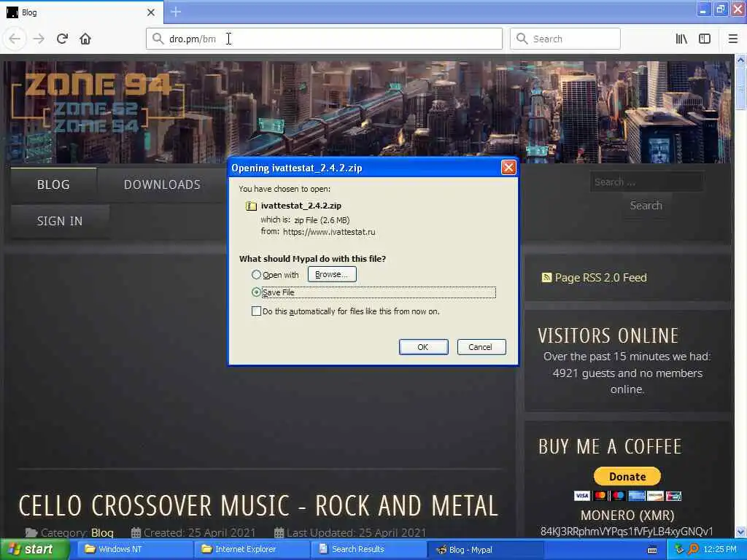Select the Save File radio option
Viewport: 747px width, 560px height.
point(256,292)
